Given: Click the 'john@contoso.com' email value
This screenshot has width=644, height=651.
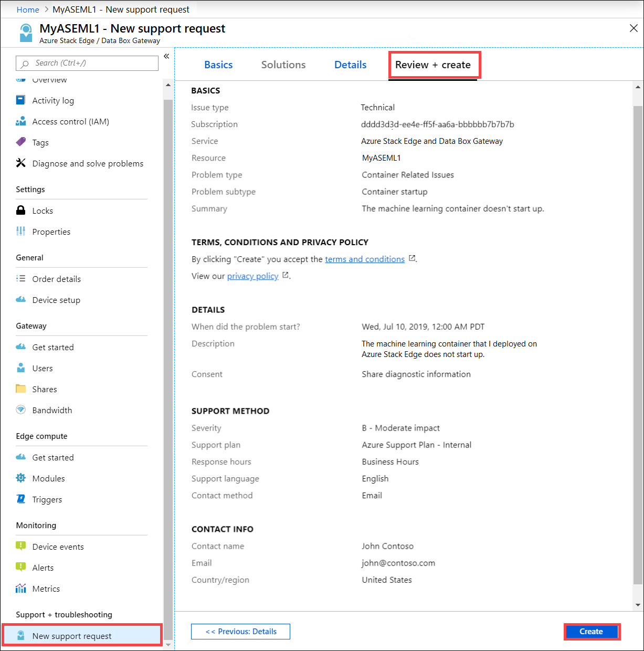Looking at the screenshot, I should coord(398,563).
